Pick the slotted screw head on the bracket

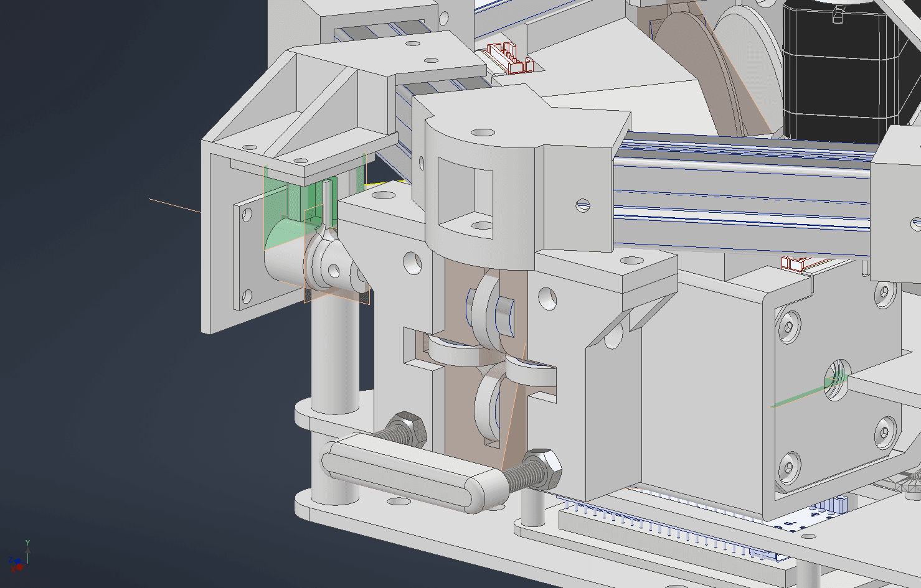[x=583, y=205]
